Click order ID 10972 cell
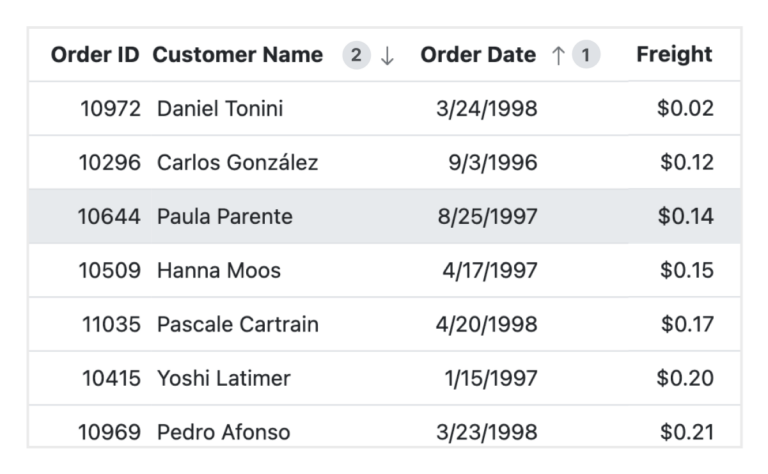The image size is (768, 474). 111,109
